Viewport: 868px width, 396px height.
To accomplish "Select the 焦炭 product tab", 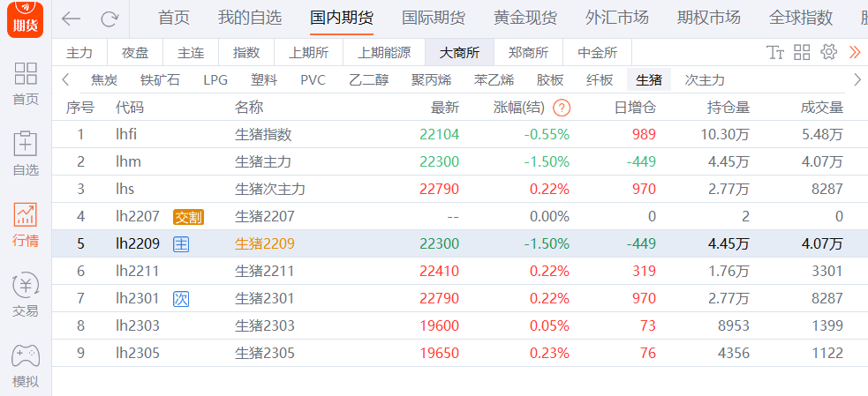I will click(x=104, y=80).
